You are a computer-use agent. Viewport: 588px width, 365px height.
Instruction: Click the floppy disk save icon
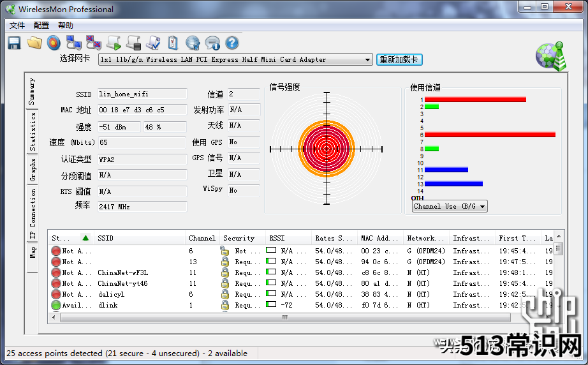pos(14,43)
